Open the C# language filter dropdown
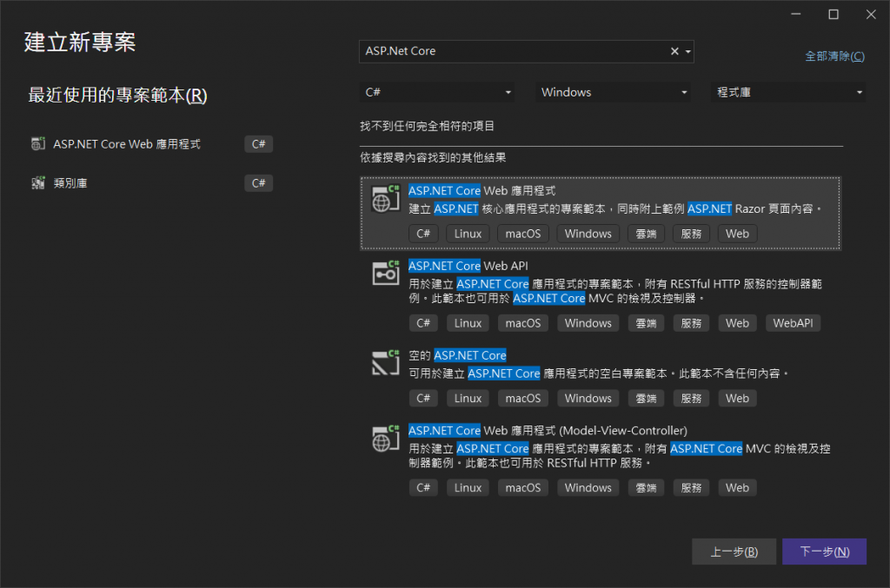Viewport: 890px width, 588px height. (x=437, y=92)
